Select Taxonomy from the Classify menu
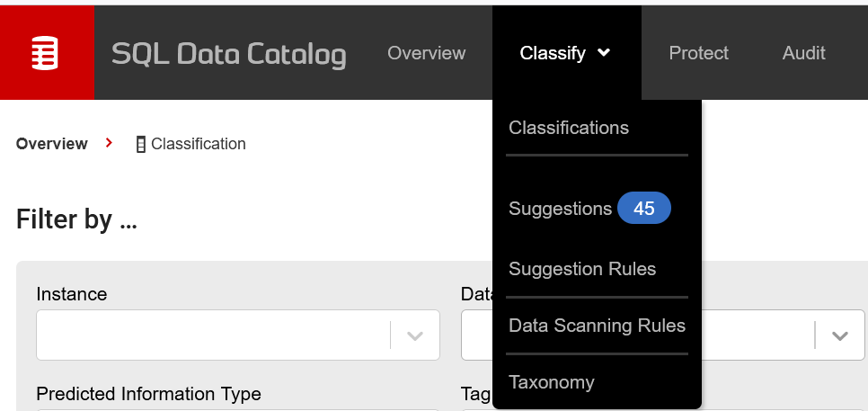The height and width of the screenshot is (411, 868). [552, 382]
